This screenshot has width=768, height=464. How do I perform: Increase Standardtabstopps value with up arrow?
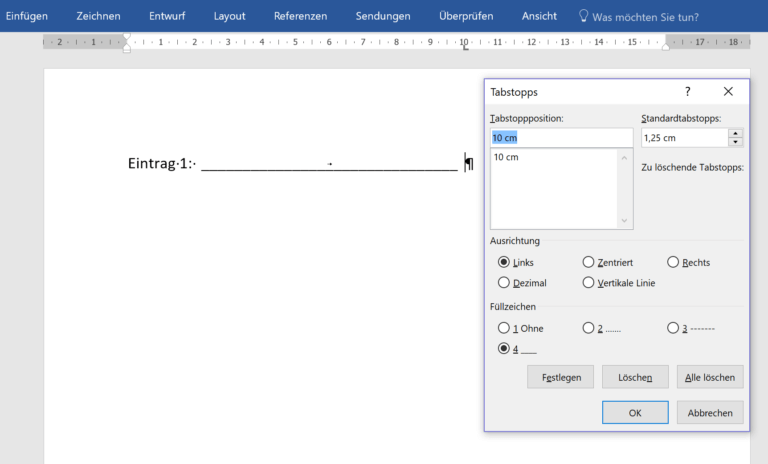point(736,133)
